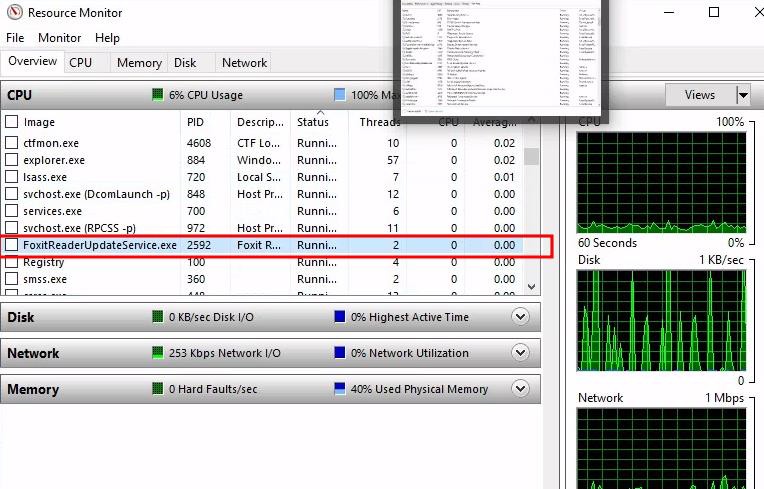764x489 pixels.
Task: Tick the checkbox for explorer.exe
Action: tap(12, 160)
